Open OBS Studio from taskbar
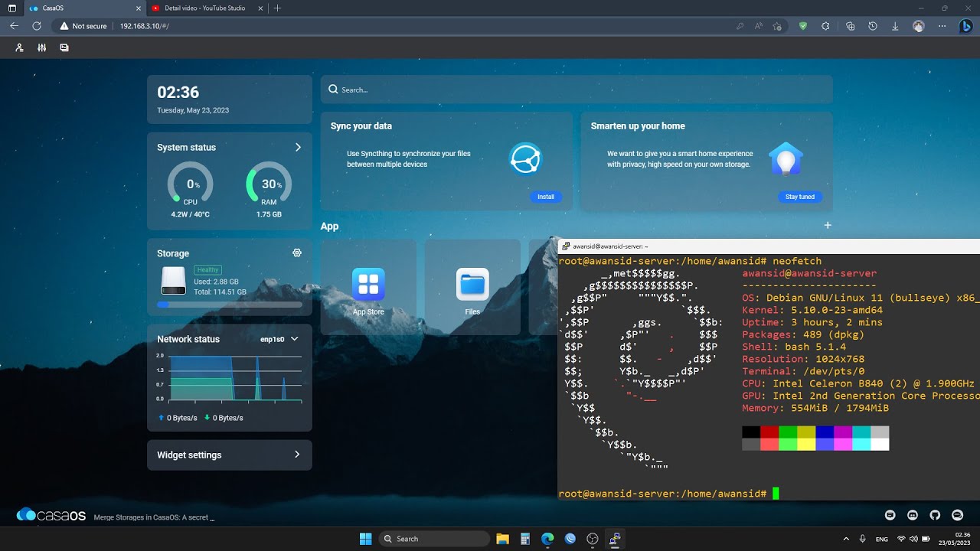This screenshot has height=551, width=980. tap(592, 539)
